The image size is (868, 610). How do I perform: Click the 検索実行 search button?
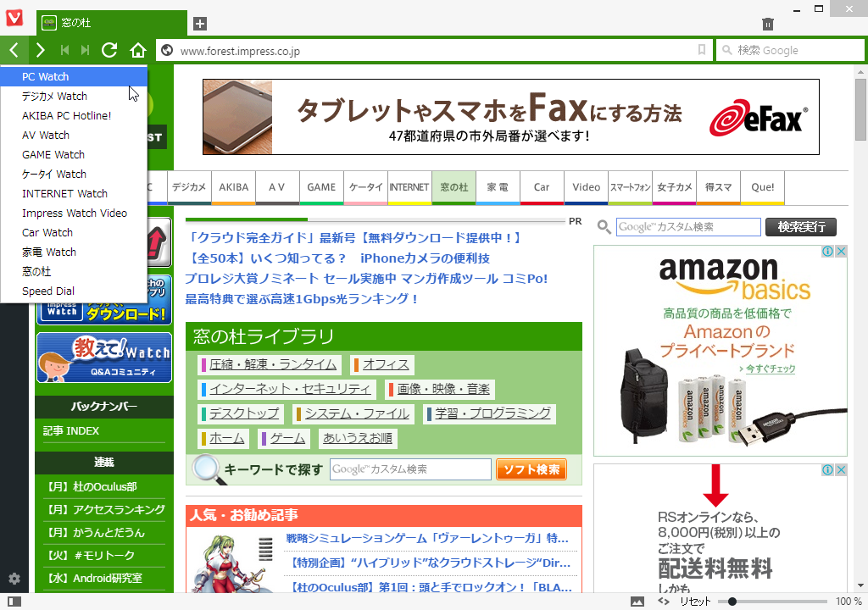tap(800, 227)
